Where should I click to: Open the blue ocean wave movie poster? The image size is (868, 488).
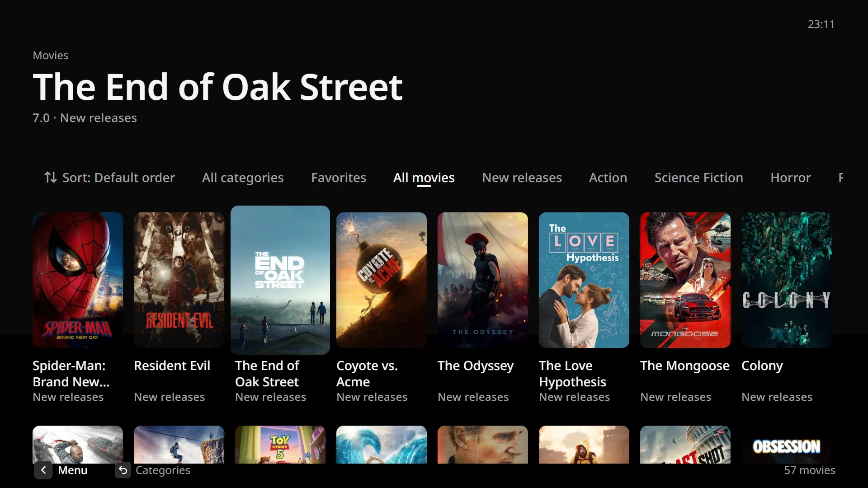tap(382, 445)
